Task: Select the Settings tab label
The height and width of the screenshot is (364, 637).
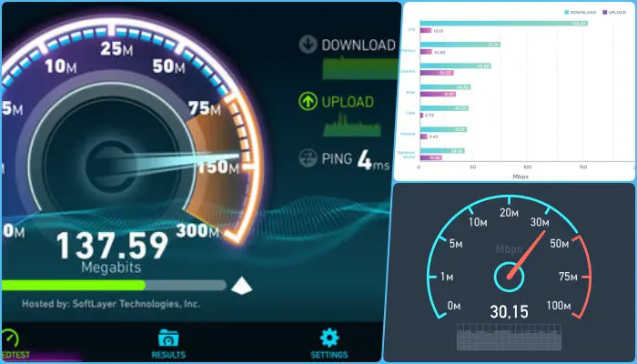Action: coord(329,355)
